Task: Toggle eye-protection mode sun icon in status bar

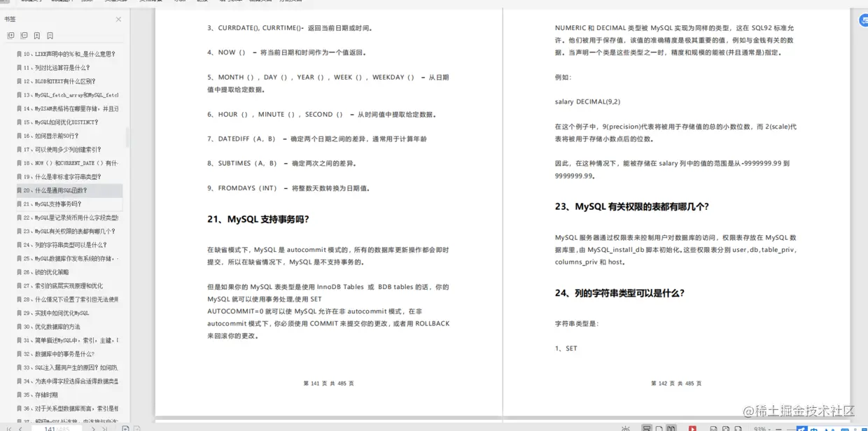Action: click(x=625, y=428)
